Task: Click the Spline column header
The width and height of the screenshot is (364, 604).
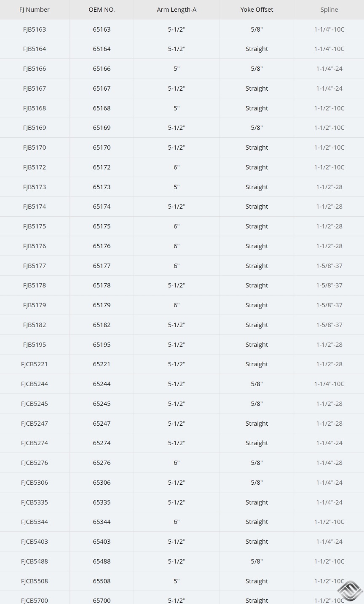Action: 329,10
